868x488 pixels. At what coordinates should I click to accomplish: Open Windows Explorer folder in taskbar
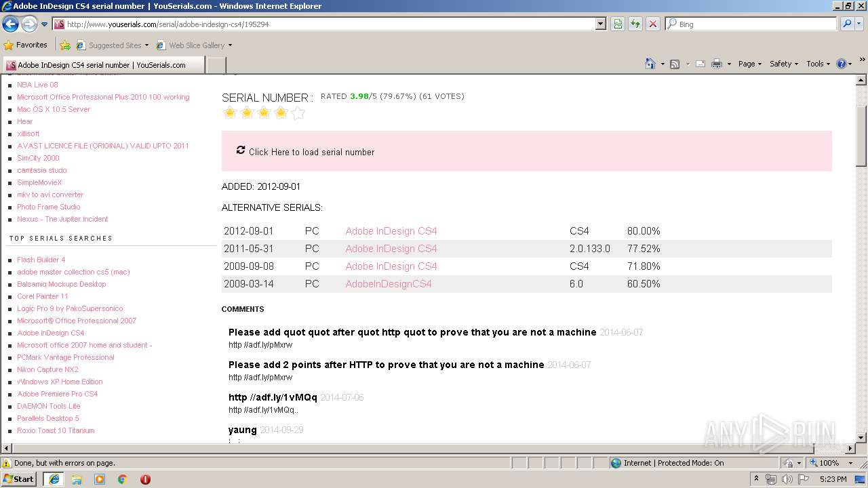point(77,479)
